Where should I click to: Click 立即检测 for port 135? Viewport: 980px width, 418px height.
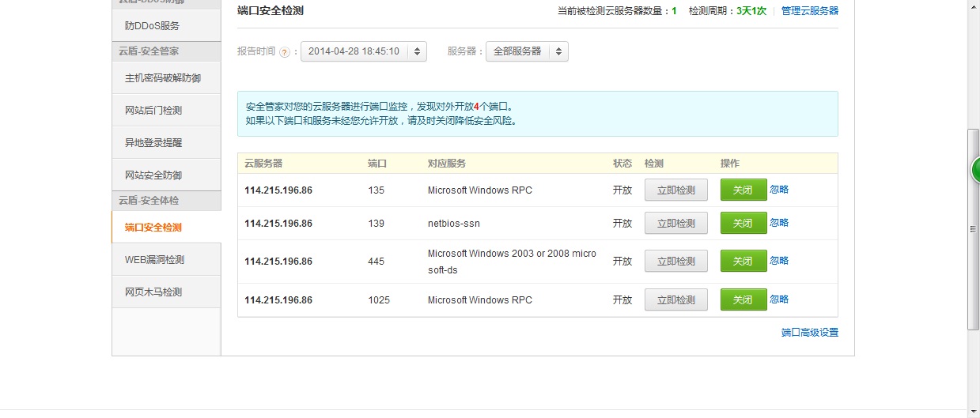coord(675,190)
